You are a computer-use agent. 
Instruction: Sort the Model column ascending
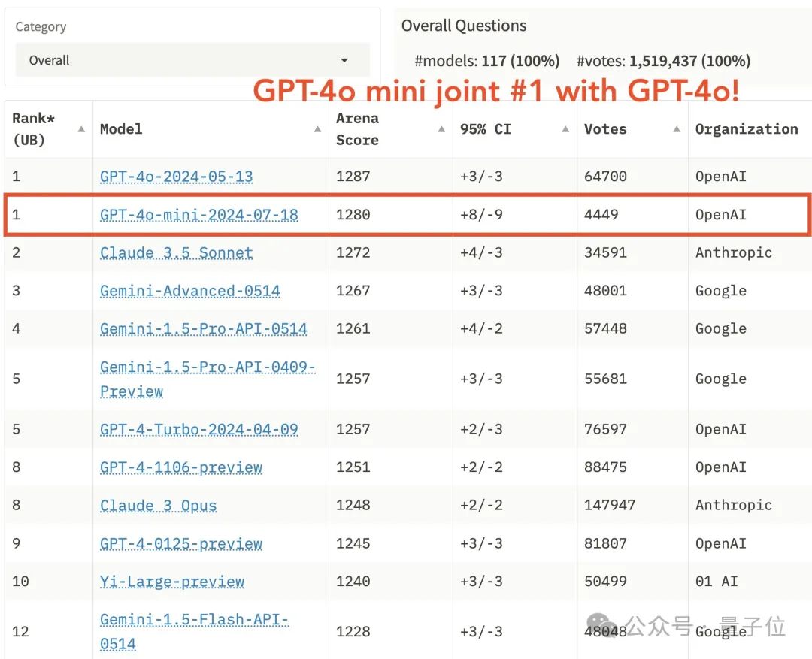pos(316,128)
